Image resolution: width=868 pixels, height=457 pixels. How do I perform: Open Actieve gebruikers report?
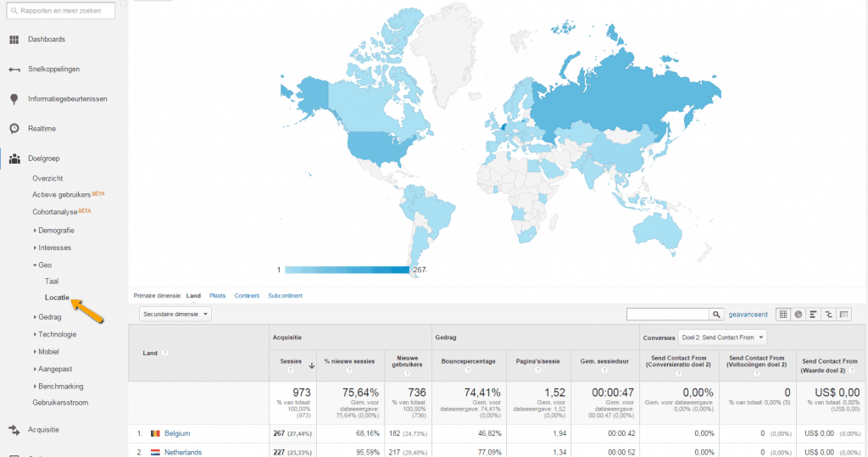pos(61,195)
